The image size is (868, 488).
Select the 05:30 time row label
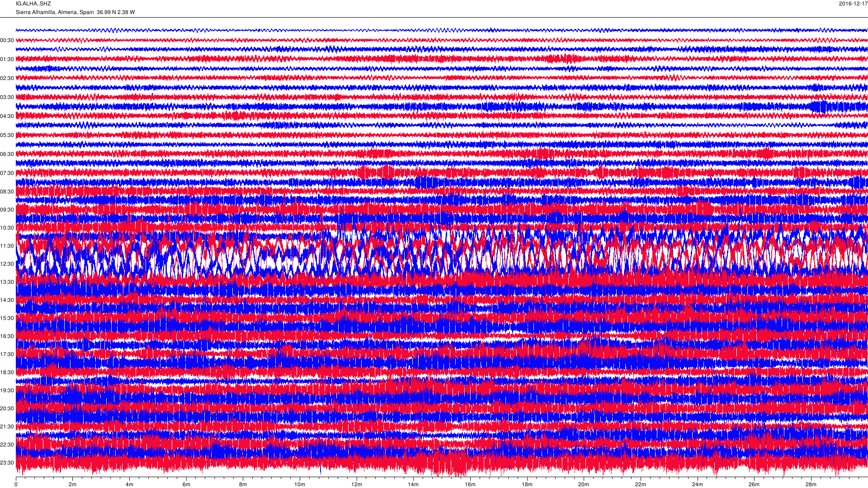coord(7,135)
